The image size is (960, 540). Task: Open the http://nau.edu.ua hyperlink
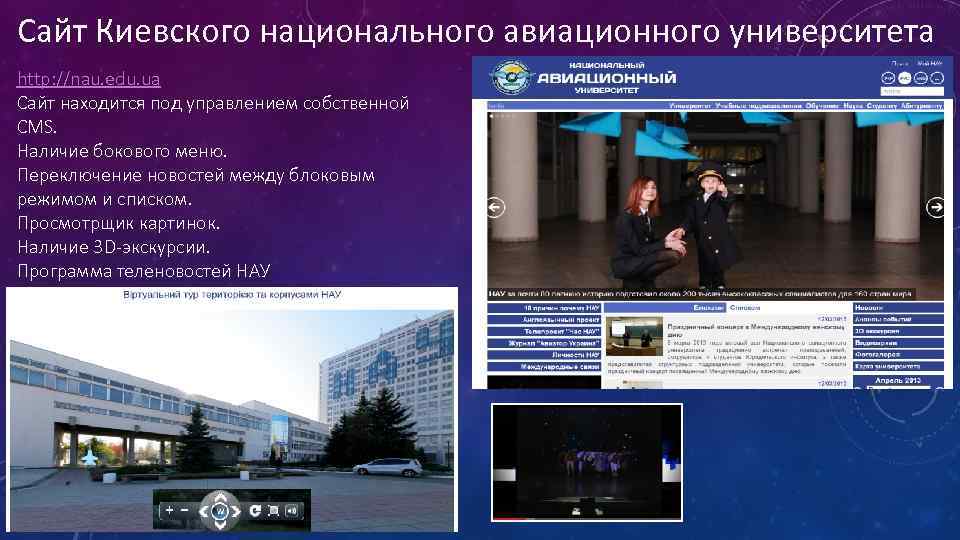coord(89,80)
